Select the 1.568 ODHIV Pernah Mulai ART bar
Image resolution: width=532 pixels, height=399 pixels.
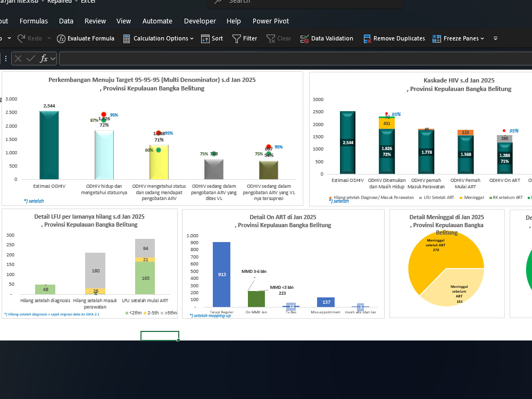coord(465,155)
